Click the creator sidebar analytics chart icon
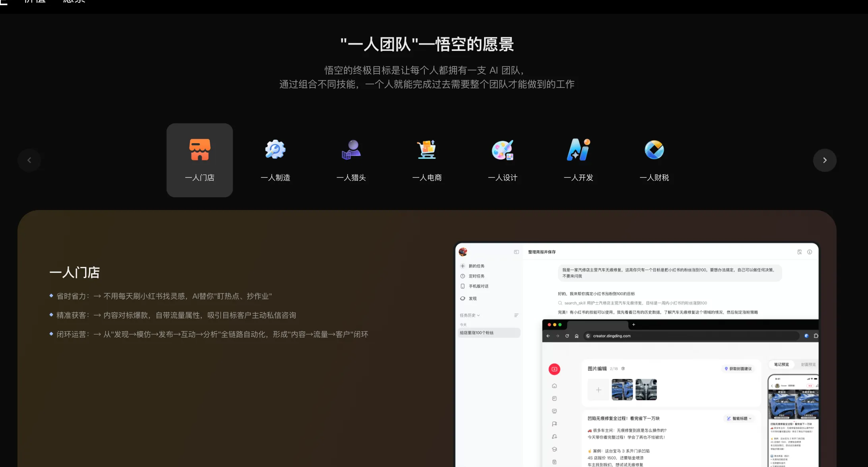Viewport: 868px width, 467px height. pos(554,411)
